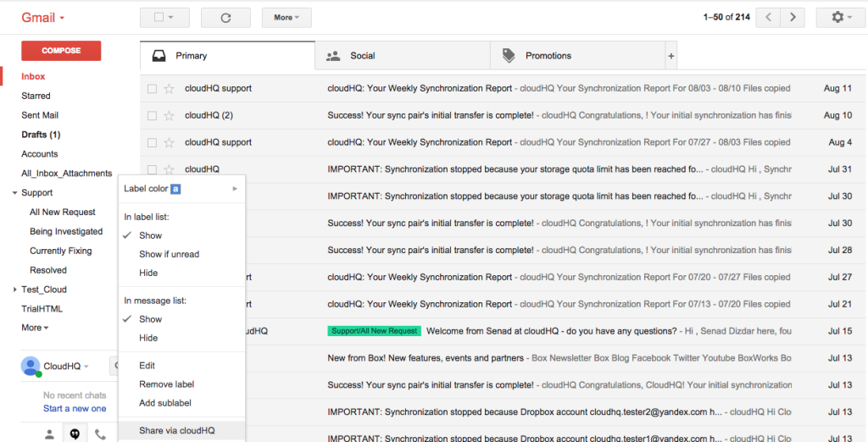Open the Resolved sublabel

pyautogui.click(x=48, y=270)
